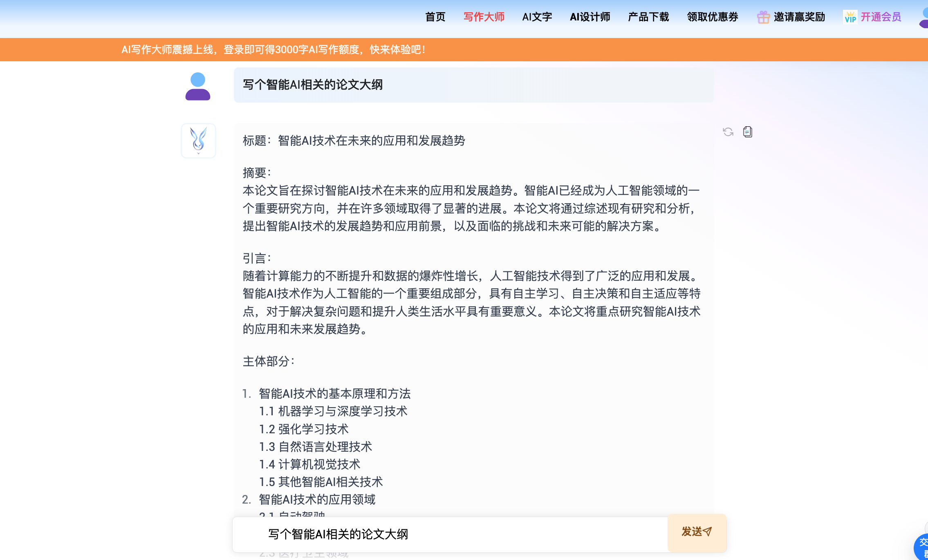Viewport: 928px width, 560px height.
Task: Click the blue user avatar beside the prompt
Action: click(x=198, y=86)
